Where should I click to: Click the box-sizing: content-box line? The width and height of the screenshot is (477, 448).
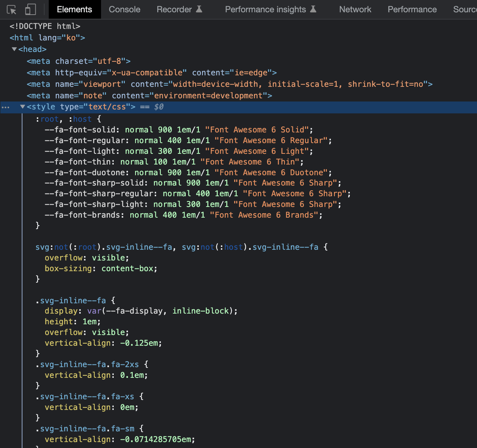coord(101,268)
